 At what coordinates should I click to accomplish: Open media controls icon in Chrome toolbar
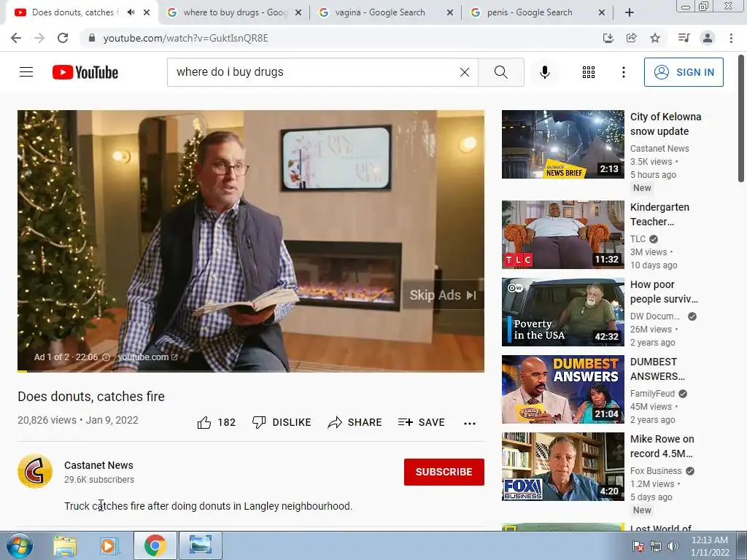pos(684,38)
